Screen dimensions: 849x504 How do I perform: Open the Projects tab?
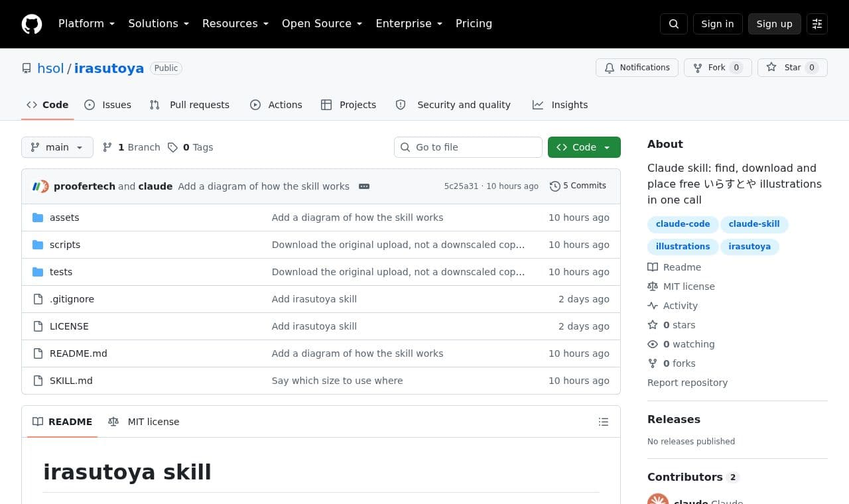point(349,105)
